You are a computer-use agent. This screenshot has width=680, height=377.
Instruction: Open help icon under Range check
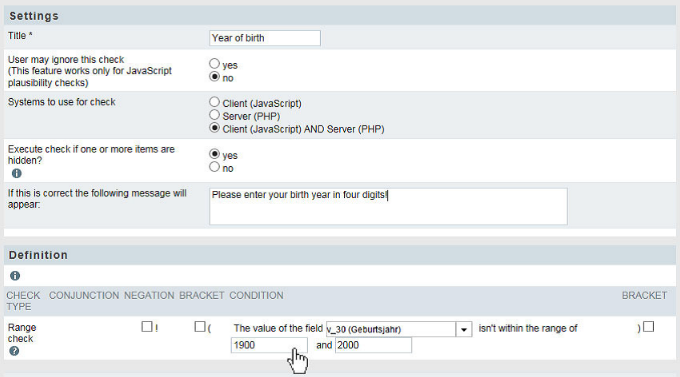tap(14, 351)
